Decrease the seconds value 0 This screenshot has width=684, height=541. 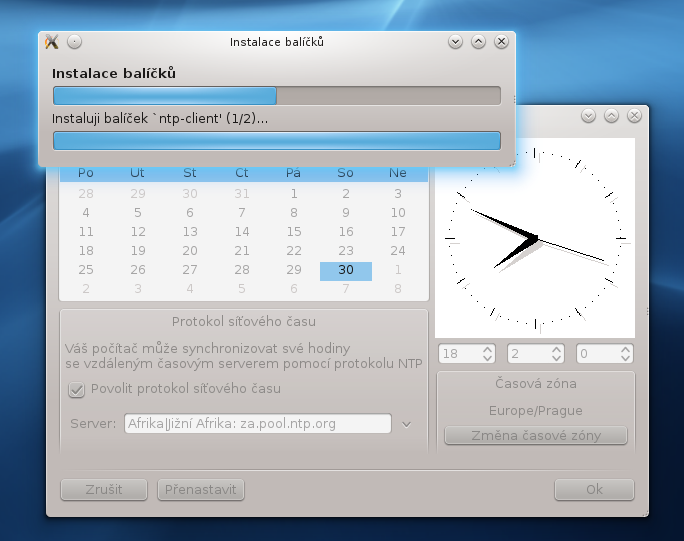pyautogui.click(x=626, y=358)
